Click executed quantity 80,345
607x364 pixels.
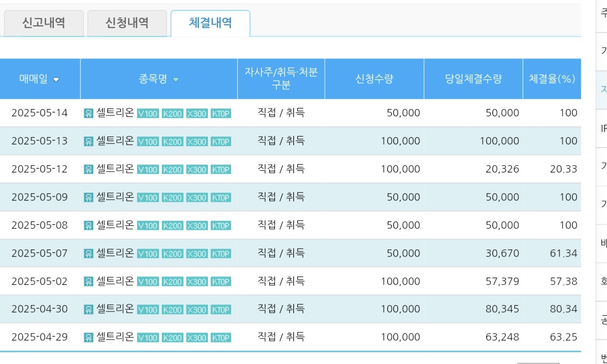(502, 309)
